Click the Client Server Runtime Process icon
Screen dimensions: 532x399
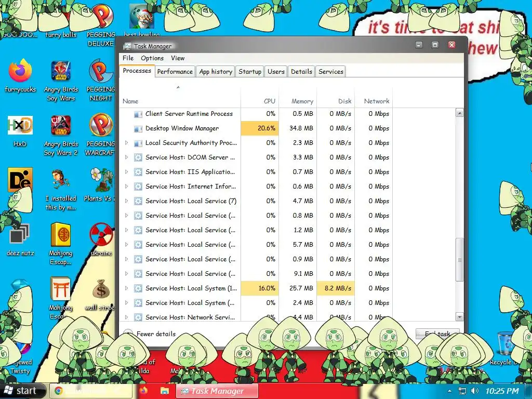(x=138, y=114)
